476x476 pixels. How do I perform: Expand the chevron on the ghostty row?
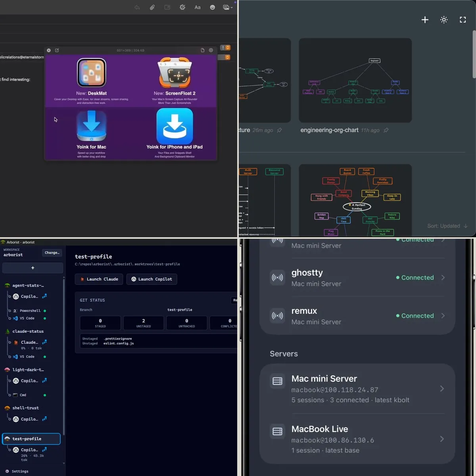tap(443, 278)
